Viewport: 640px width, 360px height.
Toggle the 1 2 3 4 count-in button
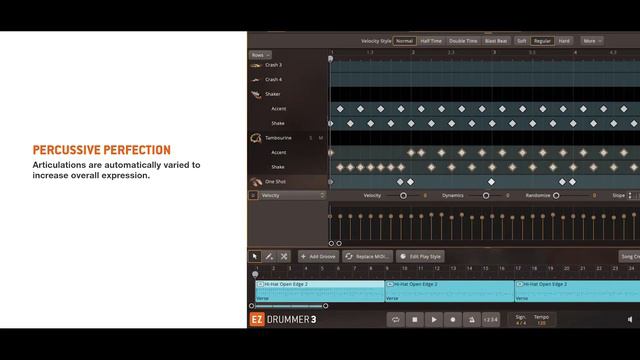click(491, 320)
